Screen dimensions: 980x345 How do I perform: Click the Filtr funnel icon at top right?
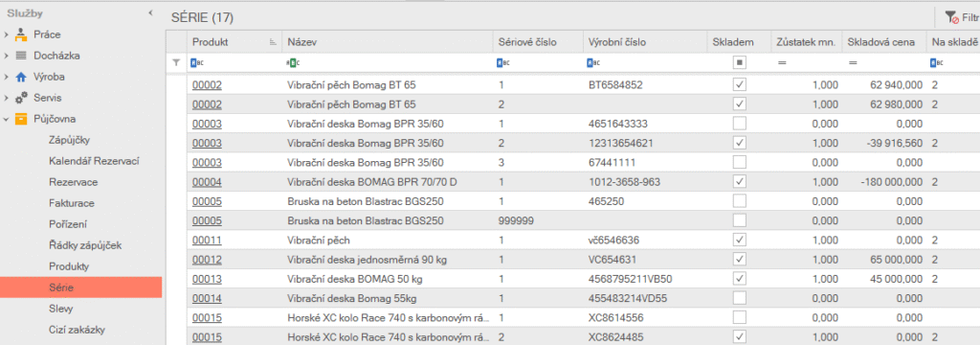click(x=951, y=17)
